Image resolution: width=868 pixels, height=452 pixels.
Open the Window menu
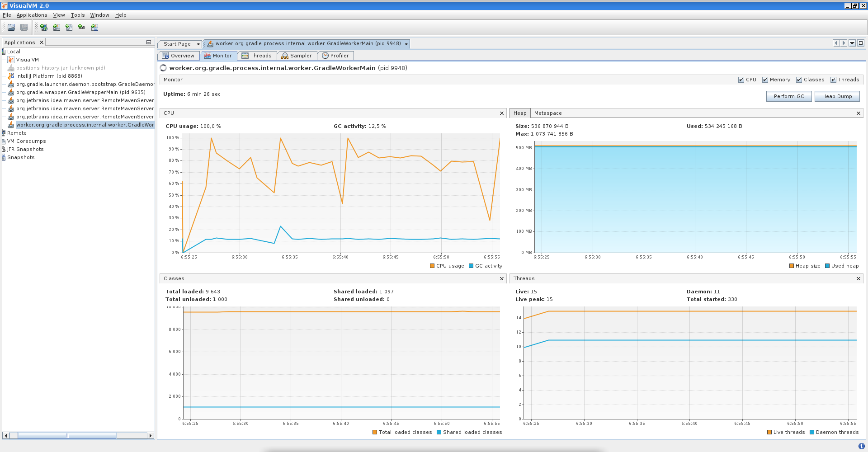pyautogui.click(x=99, y=15)
